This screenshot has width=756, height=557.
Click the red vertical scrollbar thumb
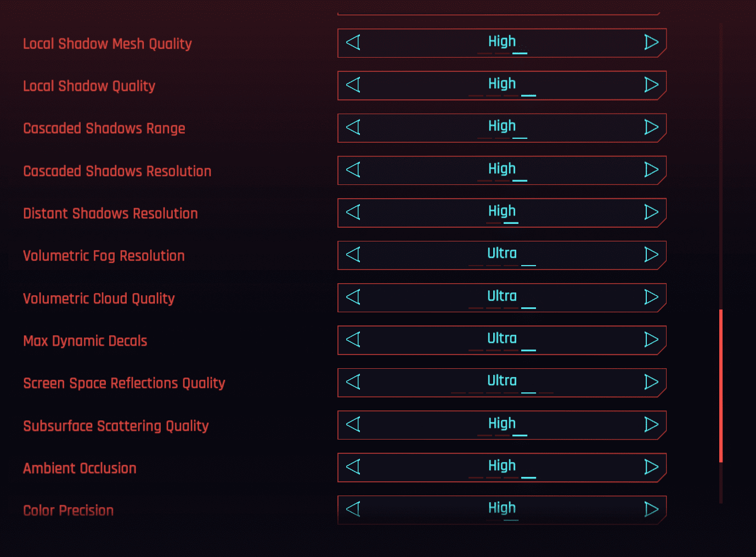point(721,386)
